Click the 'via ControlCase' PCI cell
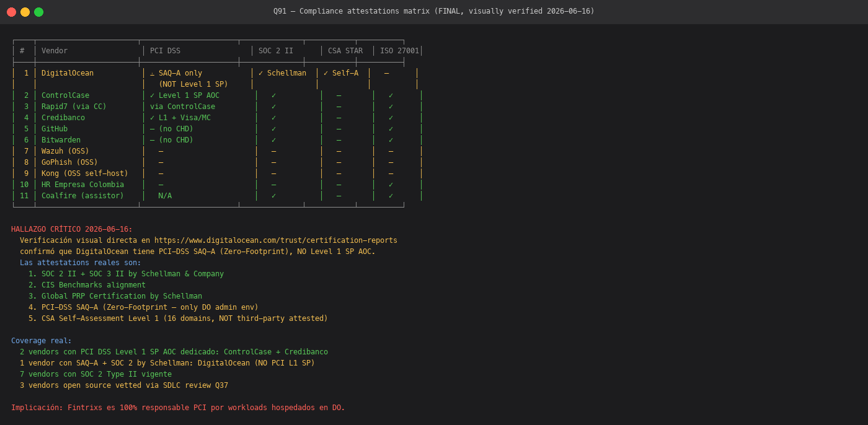Screen dimensions: 868x425 182,107
